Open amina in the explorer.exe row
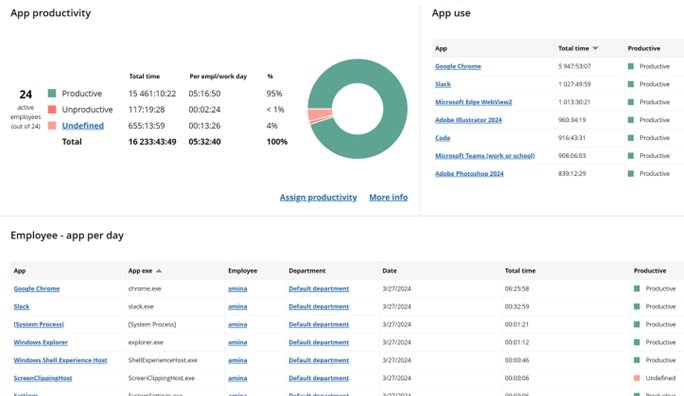684x396 pixels. 237,342
